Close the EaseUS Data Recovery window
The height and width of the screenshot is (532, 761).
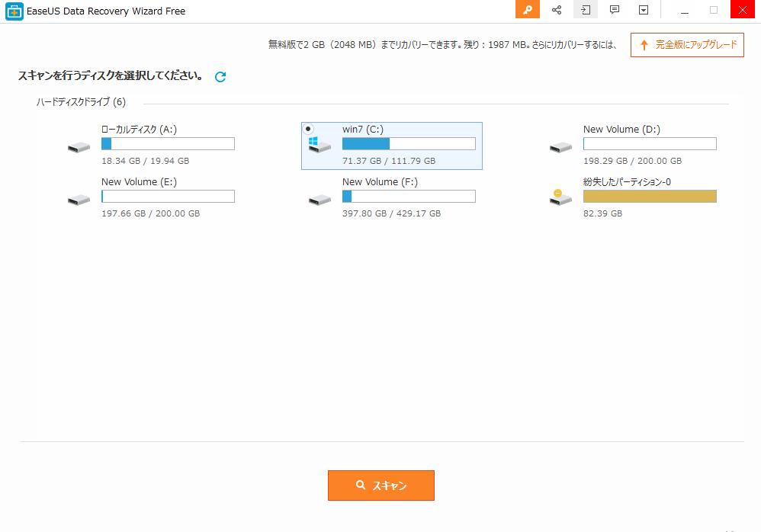click(743, 9)
